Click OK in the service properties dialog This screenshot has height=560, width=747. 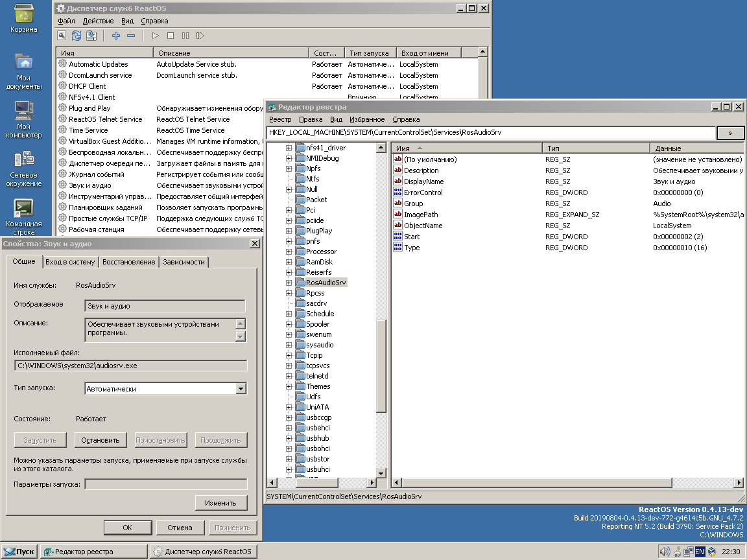point(128,528)
